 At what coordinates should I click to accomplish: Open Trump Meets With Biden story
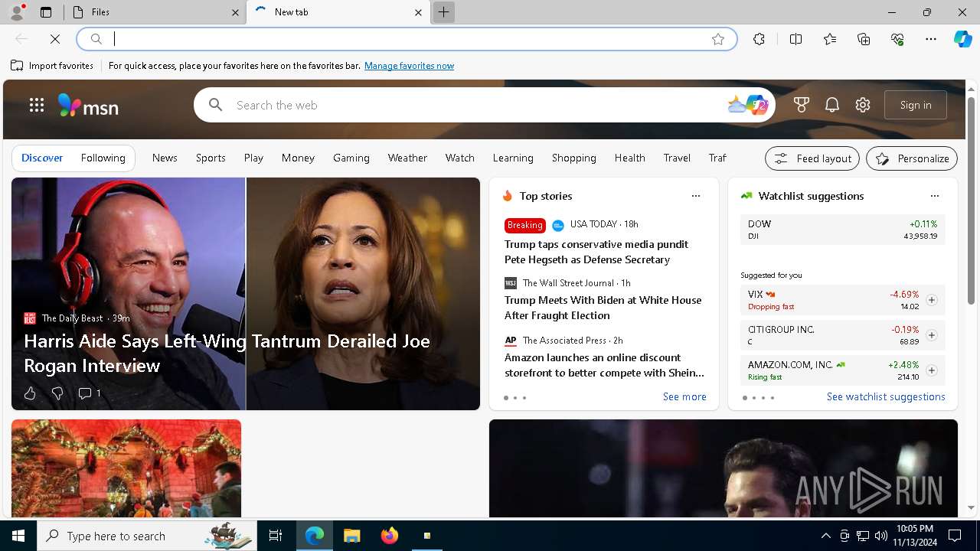[x=603, y=308]
